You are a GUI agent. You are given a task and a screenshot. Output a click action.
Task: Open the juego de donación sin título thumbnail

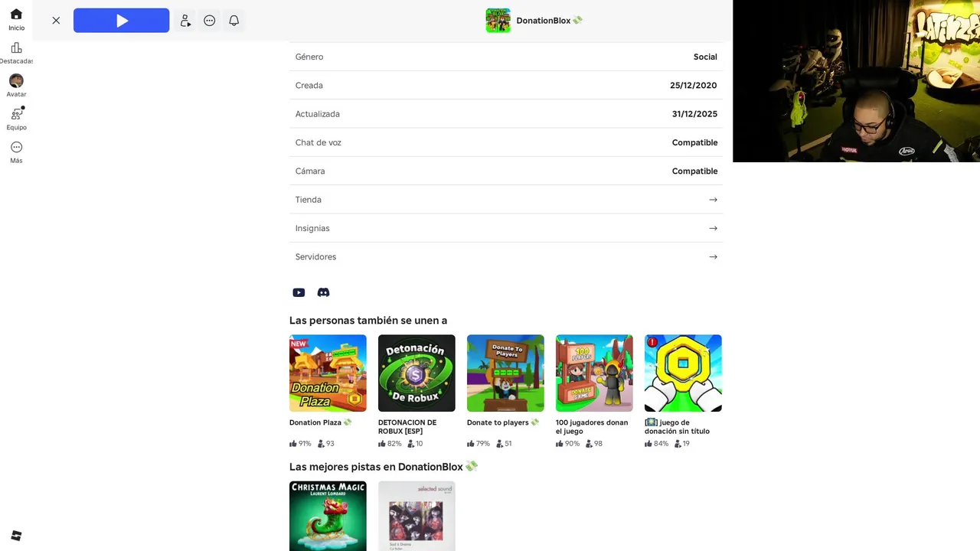pyautogui.click(x=683, y=373)
